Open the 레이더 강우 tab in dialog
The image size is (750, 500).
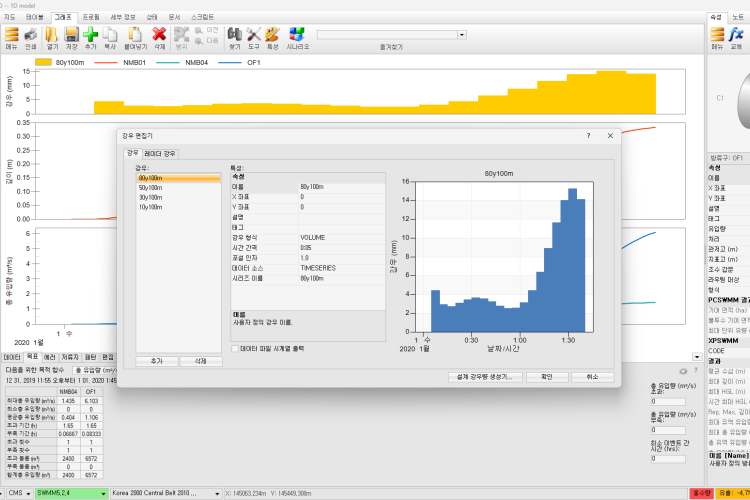pos(160,154)
